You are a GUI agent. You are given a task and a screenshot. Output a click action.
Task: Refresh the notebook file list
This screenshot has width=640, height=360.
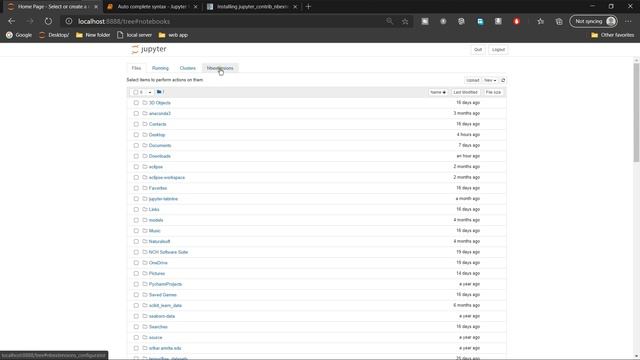[503, 80]
